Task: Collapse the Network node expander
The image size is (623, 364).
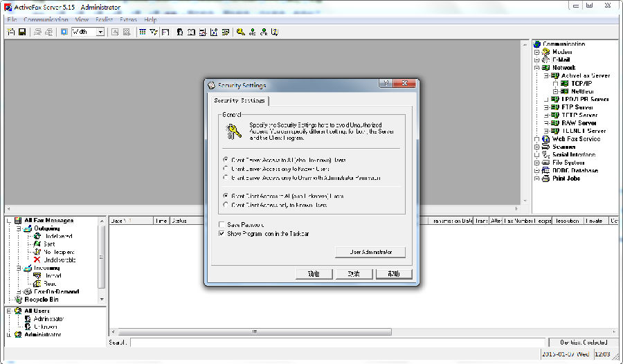Action: (536, 68)
